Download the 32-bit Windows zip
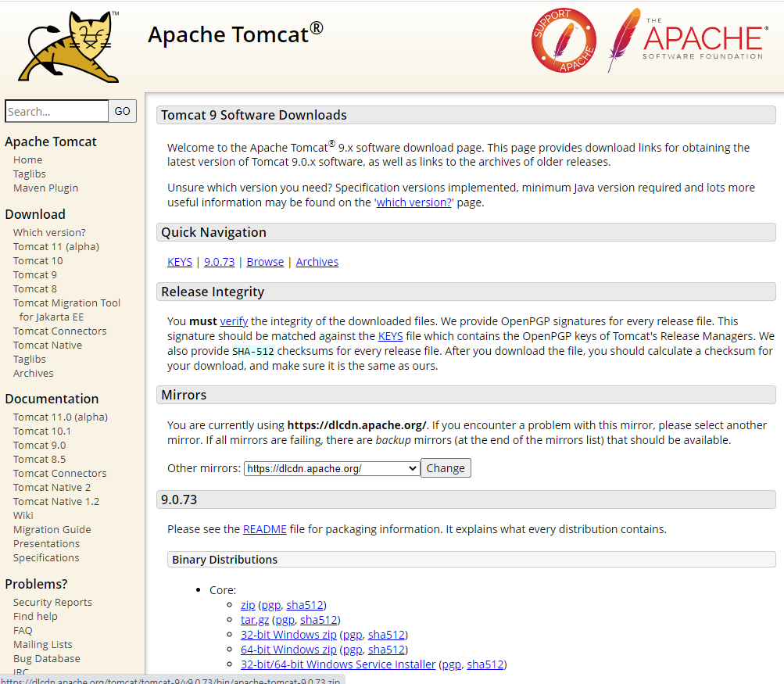784x684 pixels. 288,635
